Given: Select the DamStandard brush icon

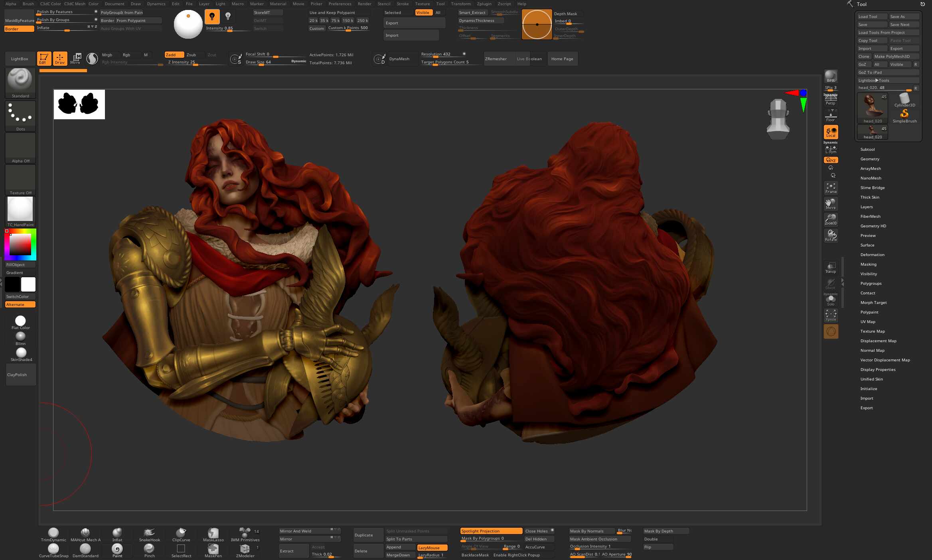Looking at the screenshot, I should (x=85, y=549).
